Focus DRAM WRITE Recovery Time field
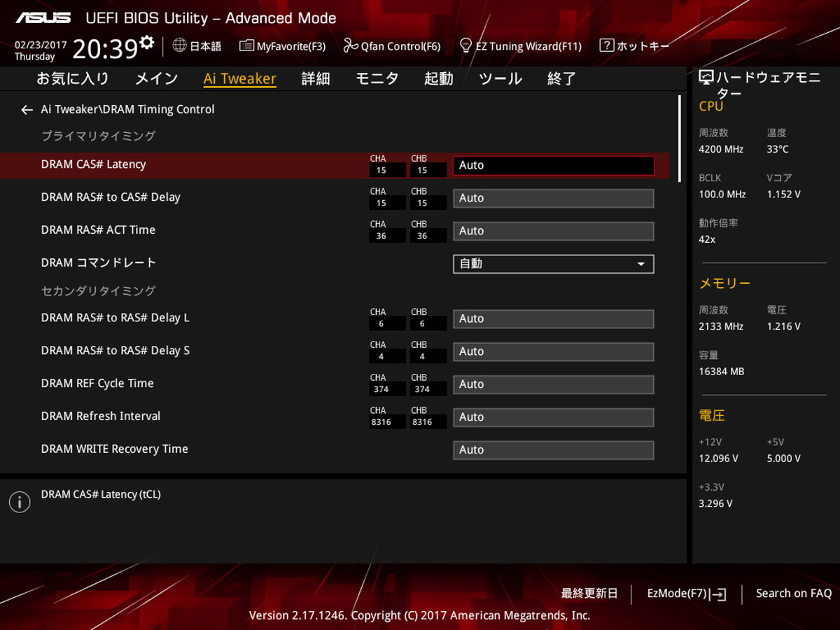Screen dimensions: 840x630 [x=554, y=450]
